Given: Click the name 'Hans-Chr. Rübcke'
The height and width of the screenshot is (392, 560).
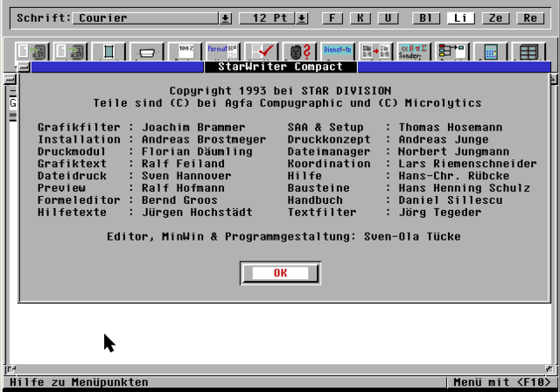Looking at the screenshot, I should [x=454, y=176].
